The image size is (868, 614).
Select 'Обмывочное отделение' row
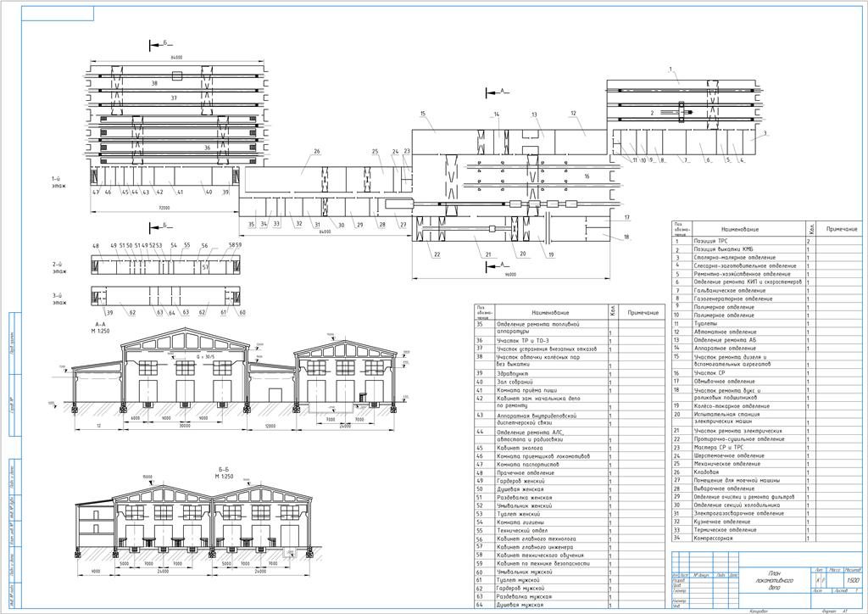(766, 382)
